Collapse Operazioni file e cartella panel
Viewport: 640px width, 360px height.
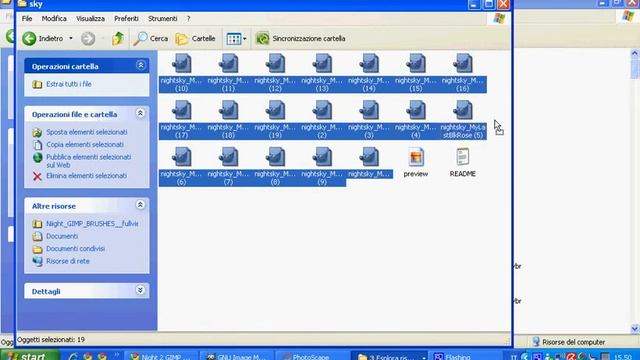pos(140,113)
